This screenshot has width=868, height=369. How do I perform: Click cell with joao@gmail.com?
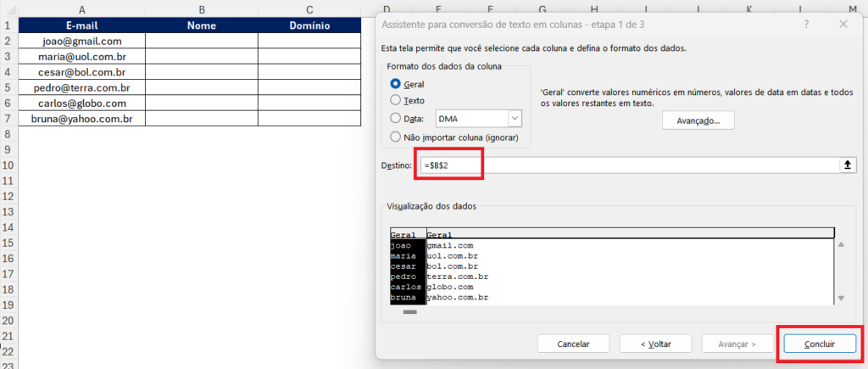[x=81, y=41]
